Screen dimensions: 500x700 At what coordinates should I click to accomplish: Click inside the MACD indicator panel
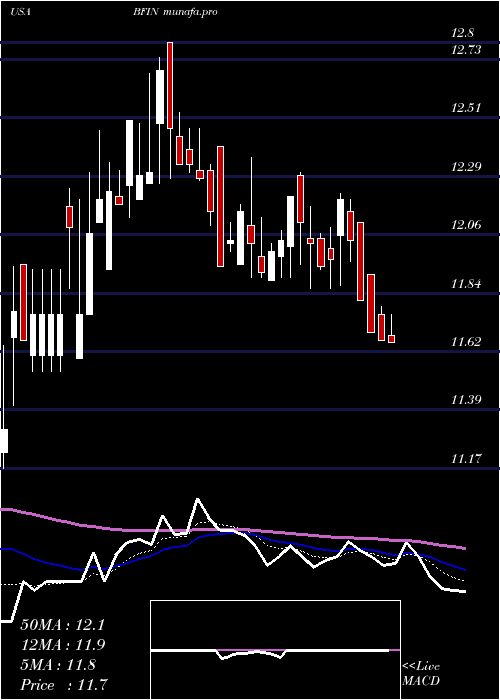(x=275, y=650)
